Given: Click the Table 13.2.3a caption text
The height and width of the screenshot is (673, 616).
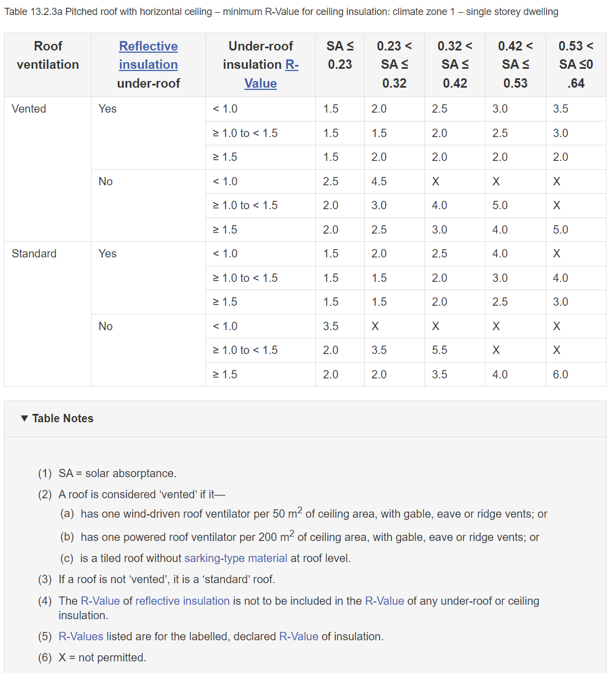Looking at the screenshot, I should tap(281, 12).
